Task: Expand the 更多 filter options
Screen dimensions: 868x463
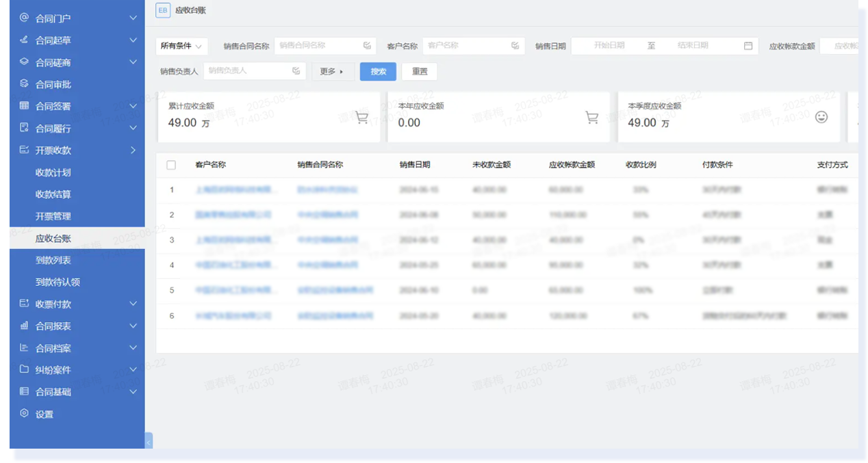Action: tap(333, 71)
